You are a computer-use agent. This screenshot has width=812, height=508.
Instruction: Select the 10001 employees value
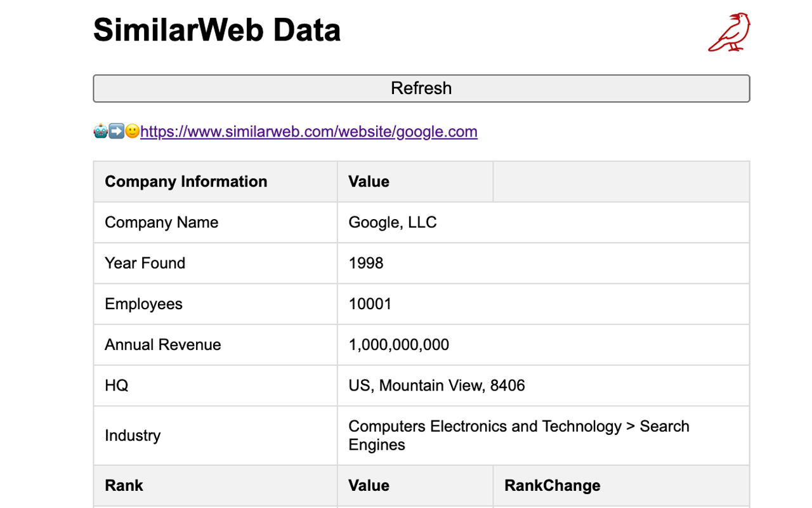click(x=544, y=304)
